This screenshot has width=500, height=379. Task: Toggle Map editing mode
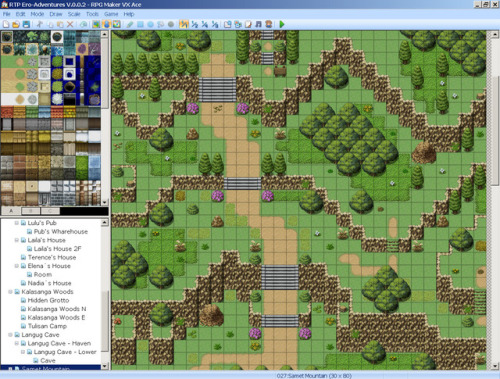tap(96, 24)
